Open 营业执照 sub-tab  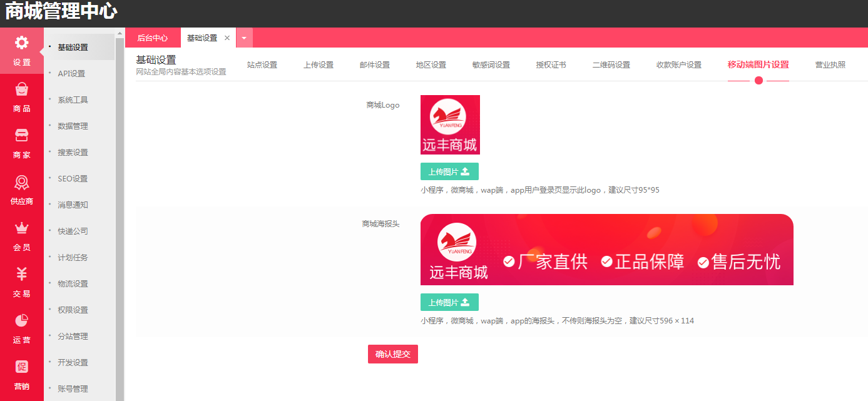(x=830, y=64)
